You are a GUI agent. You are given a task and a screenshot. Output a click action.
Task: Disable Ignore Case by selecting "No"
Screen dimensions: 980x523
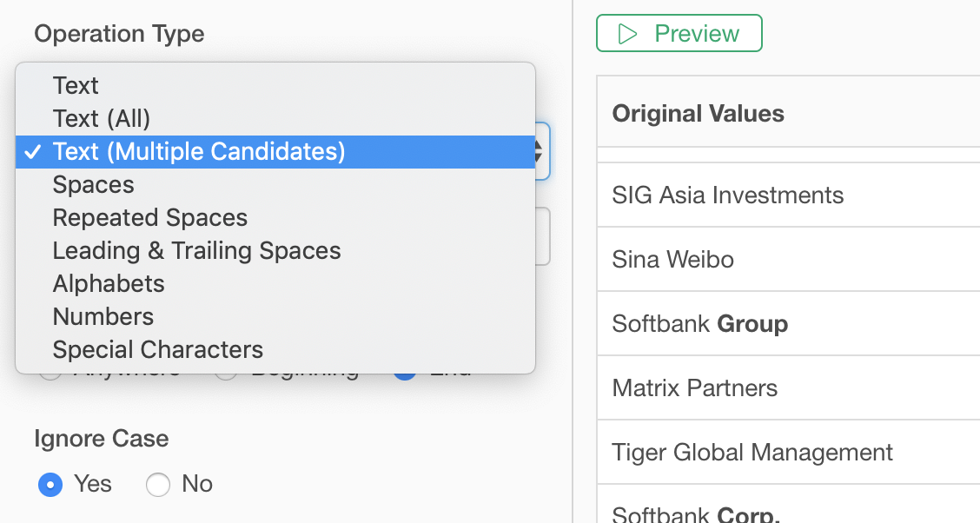click(157, 484)
